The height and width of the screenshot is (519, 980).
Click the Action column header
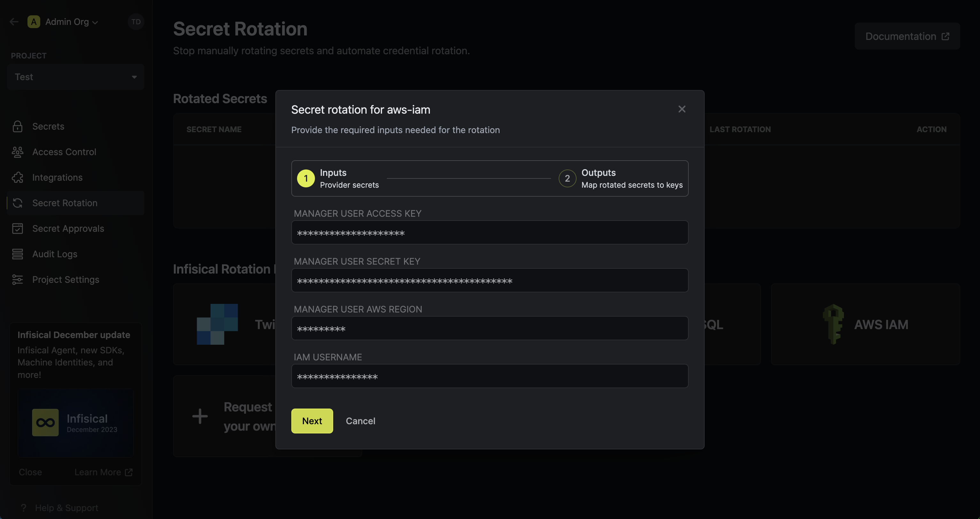(931, 129)
